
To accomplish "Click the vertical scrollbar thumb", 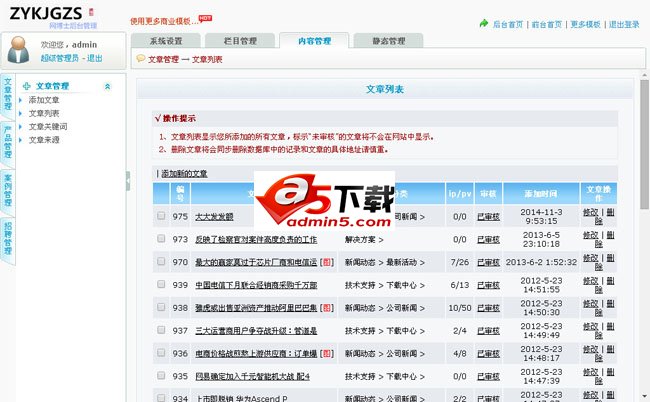I will (x=644, y=144).
